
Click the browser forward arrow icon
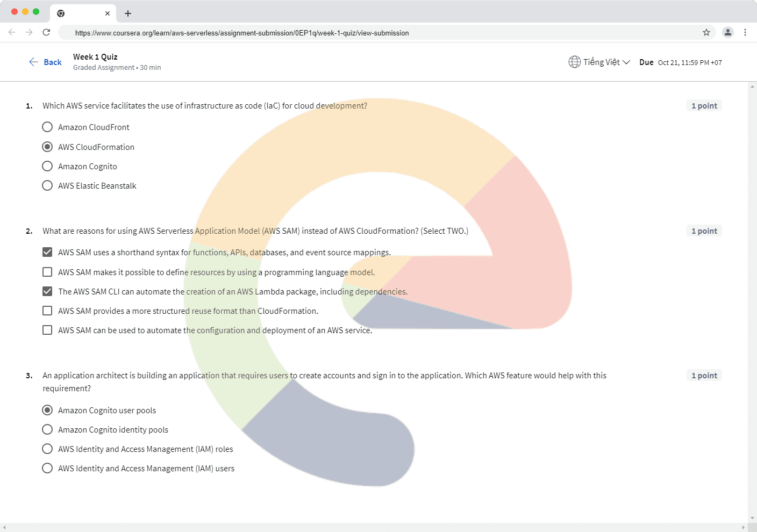(29, 32)
